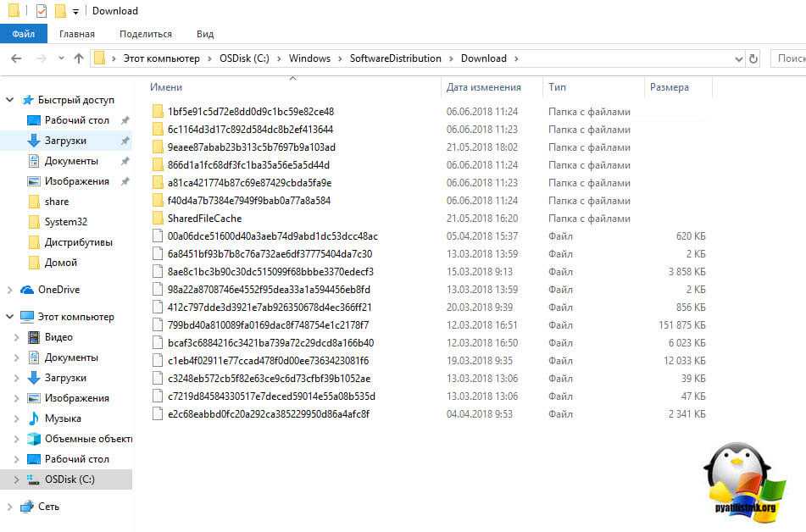Click the Видео film icon
Viewport: 806px width, 532px height.
click(x=34, y=337)
